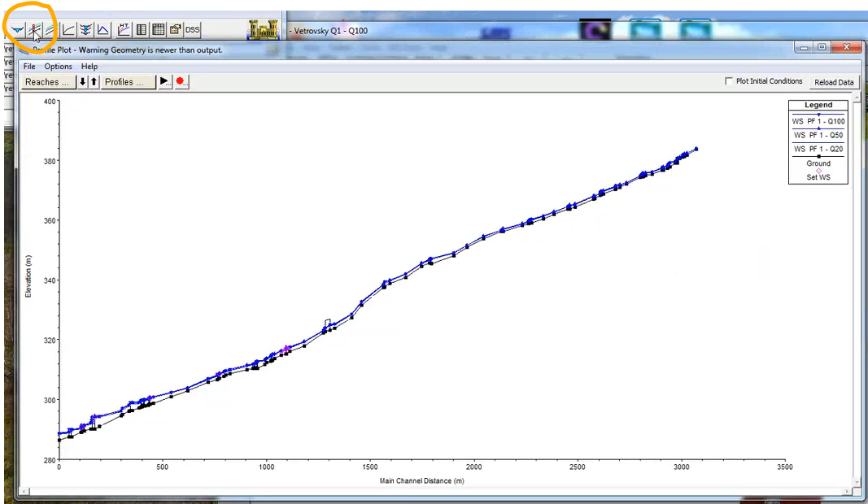Open the General Profile Plot icon
This screenshot has height=504, width=868.
(x=50, y=30)
